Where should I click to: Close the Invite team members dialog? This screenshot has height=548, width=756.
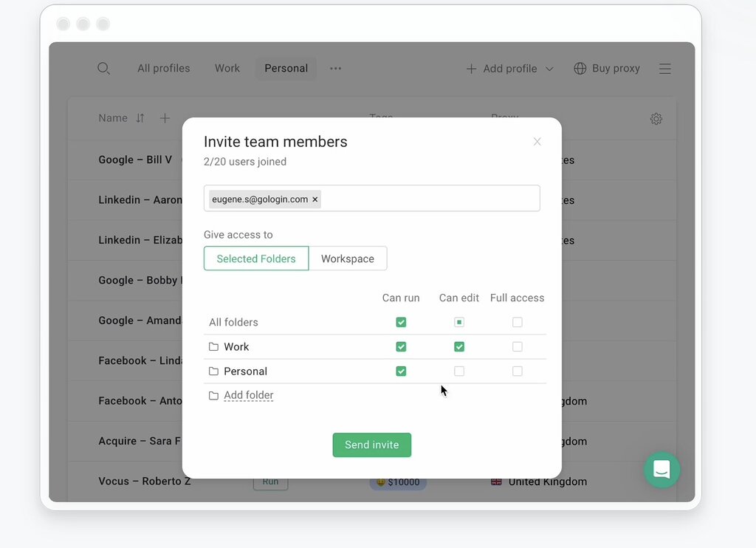pyautogui.click(x=537, y=142)
